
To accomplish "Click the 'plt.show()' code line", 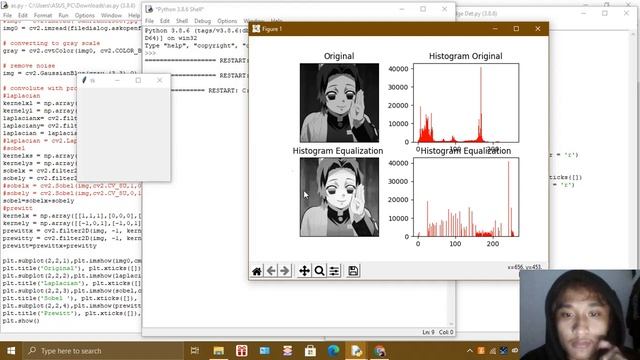I will click(21, 321).
